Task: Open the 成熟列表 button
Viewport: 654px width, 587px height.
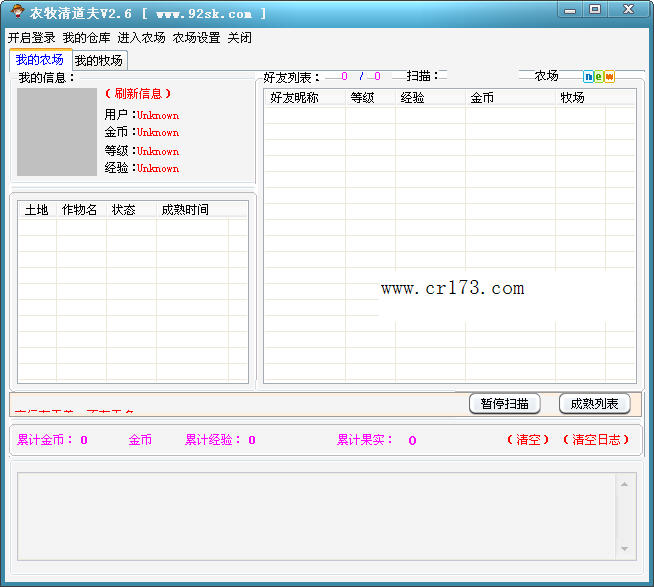Action: [594, 403]
